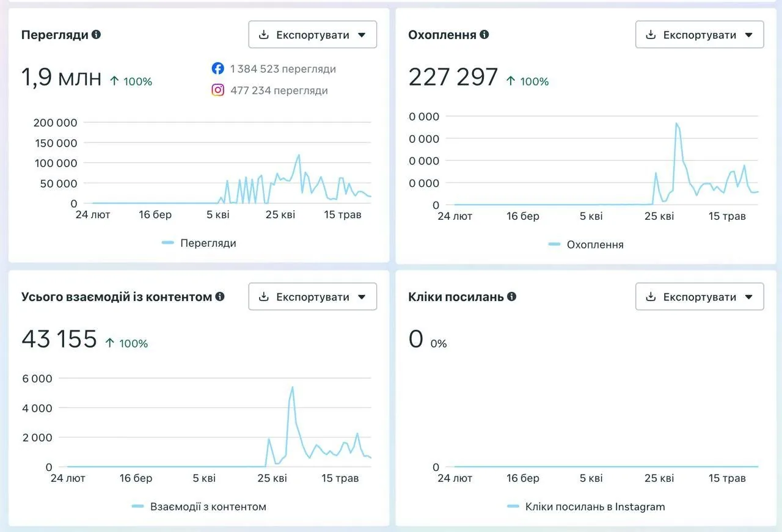The image size is (782, 532).
Task: Export the Кліки посилань data
Action: pyautogui.click(x=700, y=297)
